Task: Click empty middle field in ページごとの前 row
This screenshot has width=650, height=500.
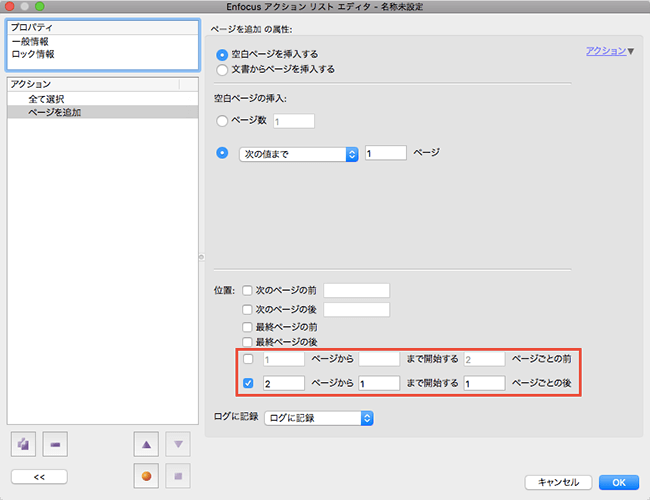Action: pos(379,359)
